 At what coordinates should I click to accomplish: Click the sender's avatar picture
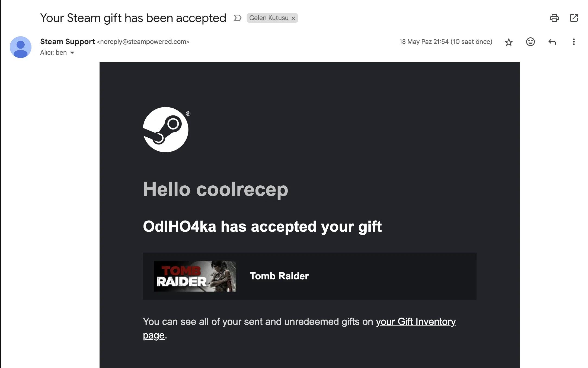coord(21,47)
